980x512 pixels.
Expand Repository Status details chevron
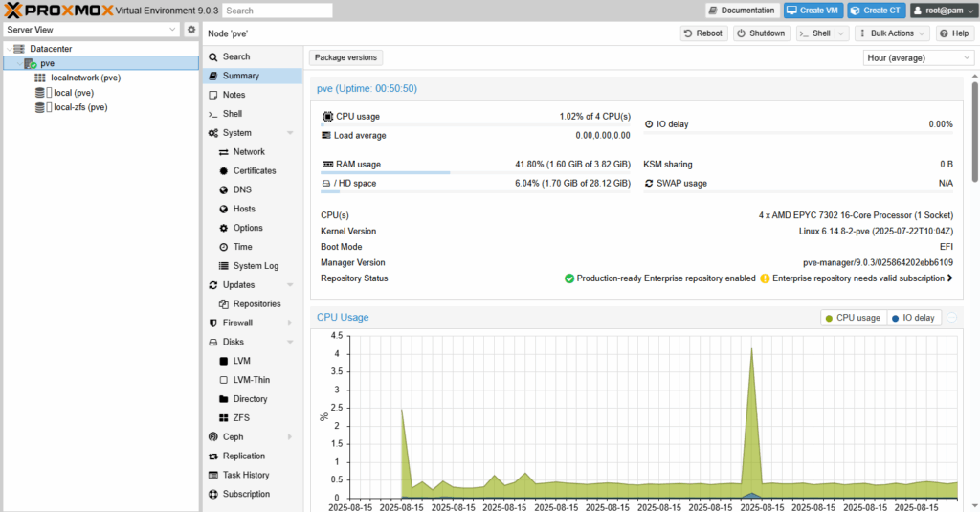pyautogui.click(x=950, y=278)
